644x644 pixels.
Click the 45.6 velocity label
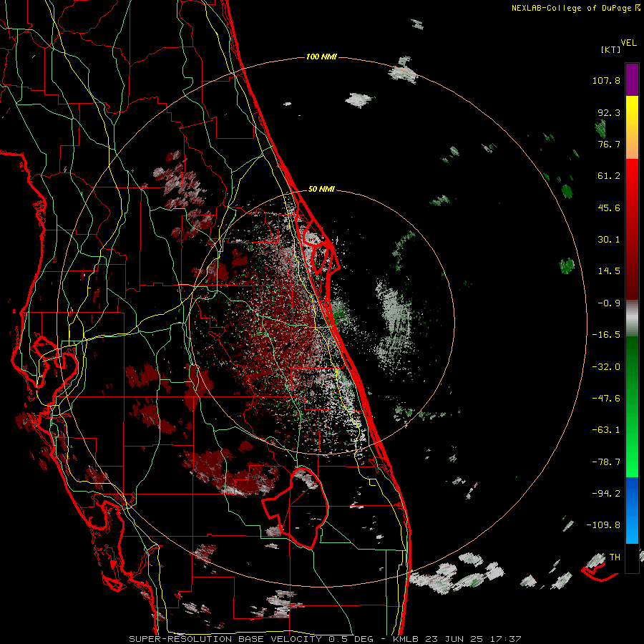(609, 208)
